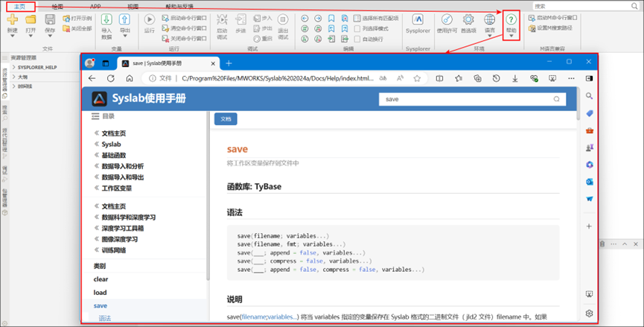Open the dropdown arrow under 新建
Viewport: 644px width, 327px height.
13,36
